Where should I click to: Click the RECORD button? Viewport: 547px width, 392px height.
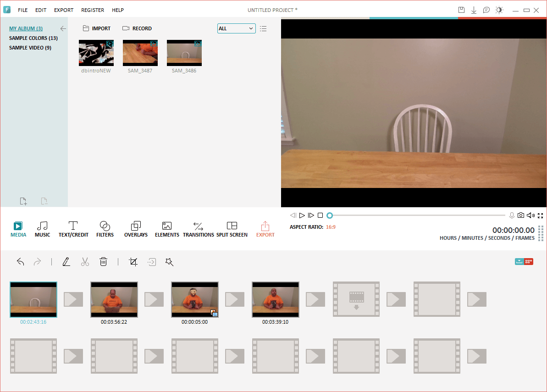[137, 28]
